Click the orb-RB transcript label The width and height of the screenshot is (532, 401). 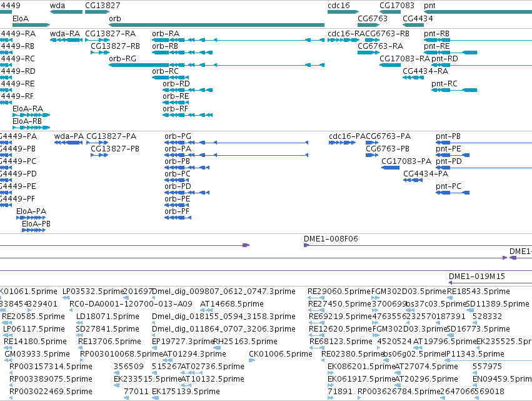click(165, 46)
